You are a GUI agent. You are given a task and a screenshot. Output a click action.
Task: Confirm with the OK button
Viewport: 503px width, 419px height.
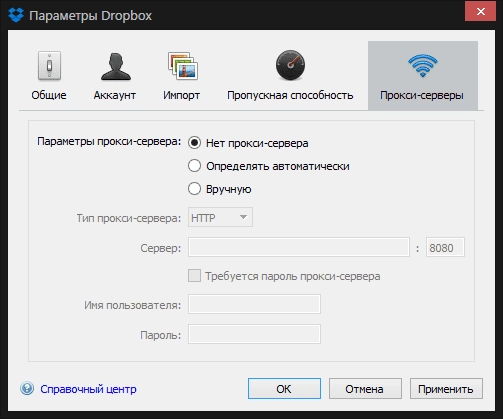click(x=284, y=389)
